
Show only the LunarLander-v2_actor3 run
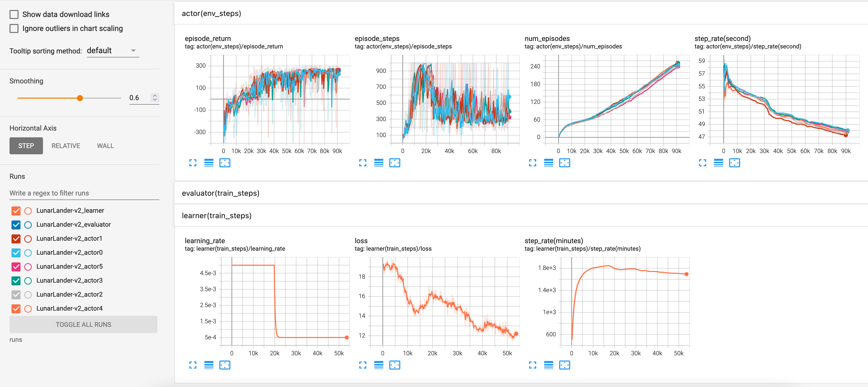point(28,281)
